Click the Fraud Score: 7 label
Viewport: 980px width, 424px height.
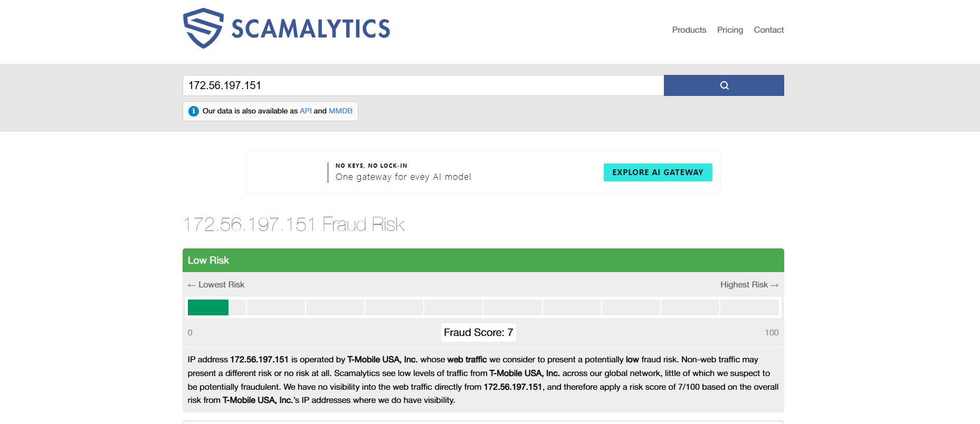coord(479,333)
